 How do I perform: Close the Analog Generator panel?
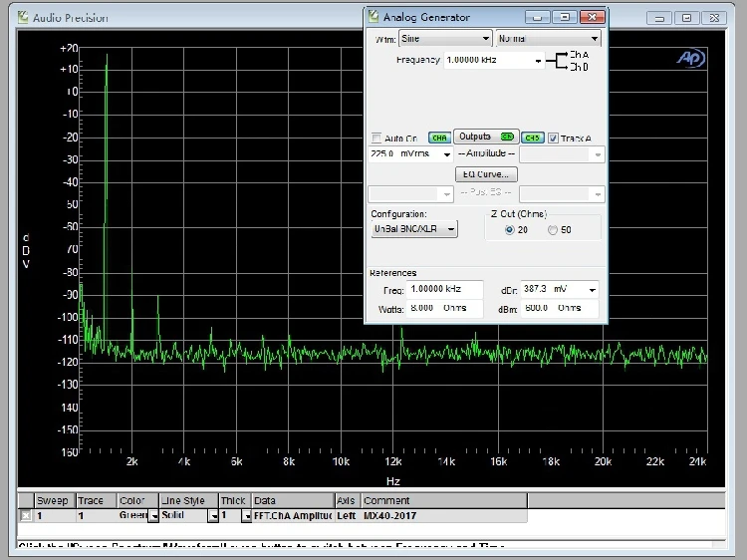coord(592,17)
